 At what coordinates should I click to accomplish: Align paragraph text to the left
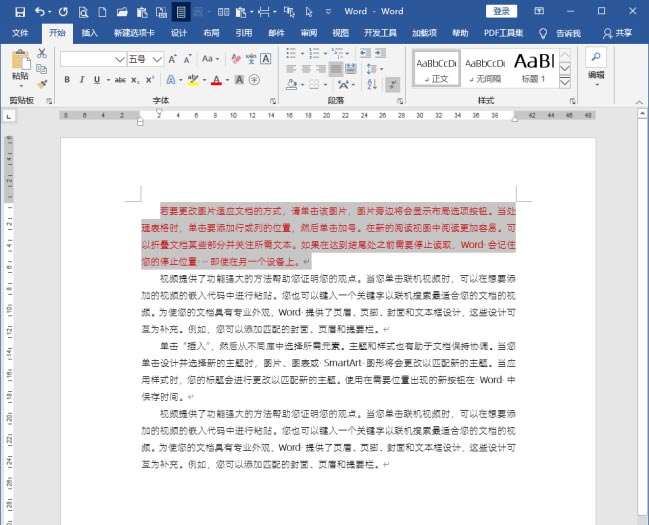point(291,69)
